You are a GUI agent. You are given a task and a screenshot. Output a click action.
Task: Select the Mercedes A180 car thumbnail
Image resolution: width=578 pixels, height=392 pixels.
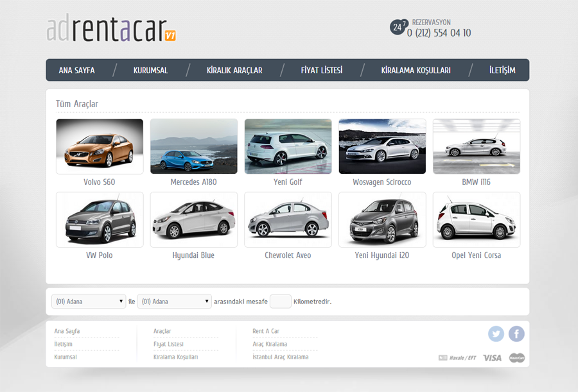click(194, 146)
